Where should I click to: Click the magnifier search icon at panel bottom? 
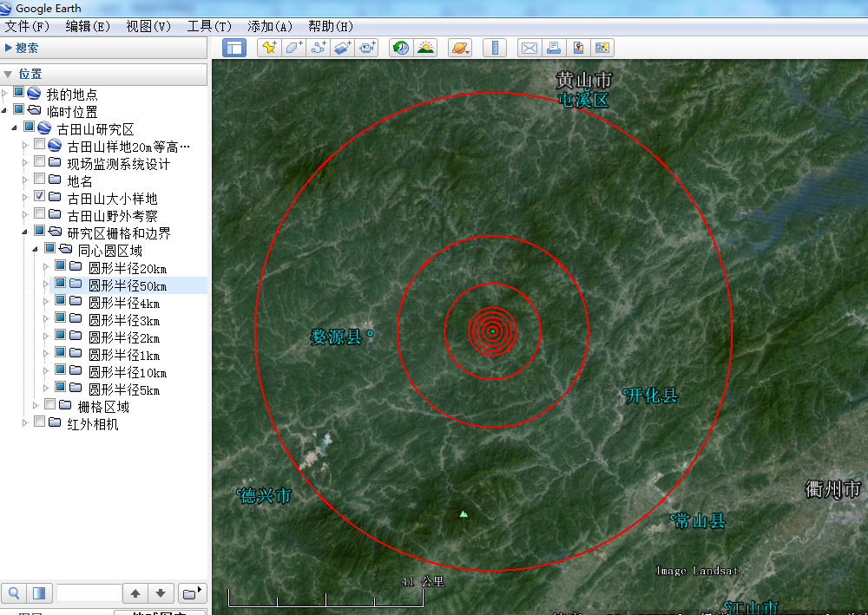[x=14, y=593]
